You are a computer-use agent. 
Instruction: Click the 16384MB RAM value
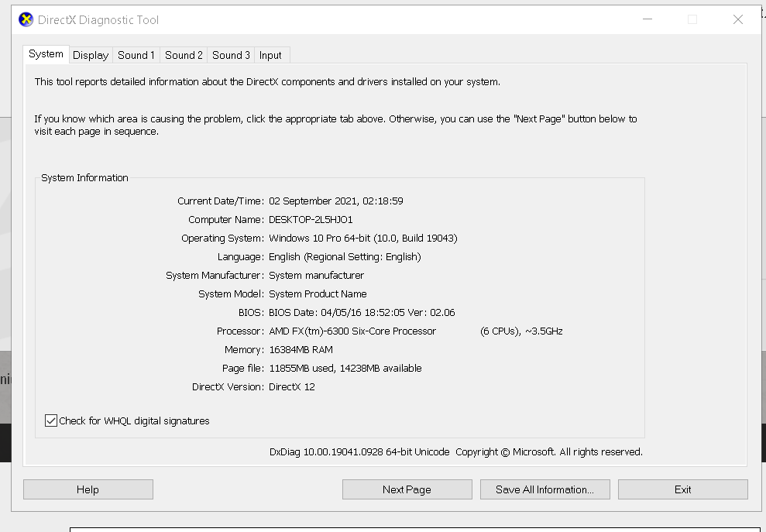coord(301,349)
